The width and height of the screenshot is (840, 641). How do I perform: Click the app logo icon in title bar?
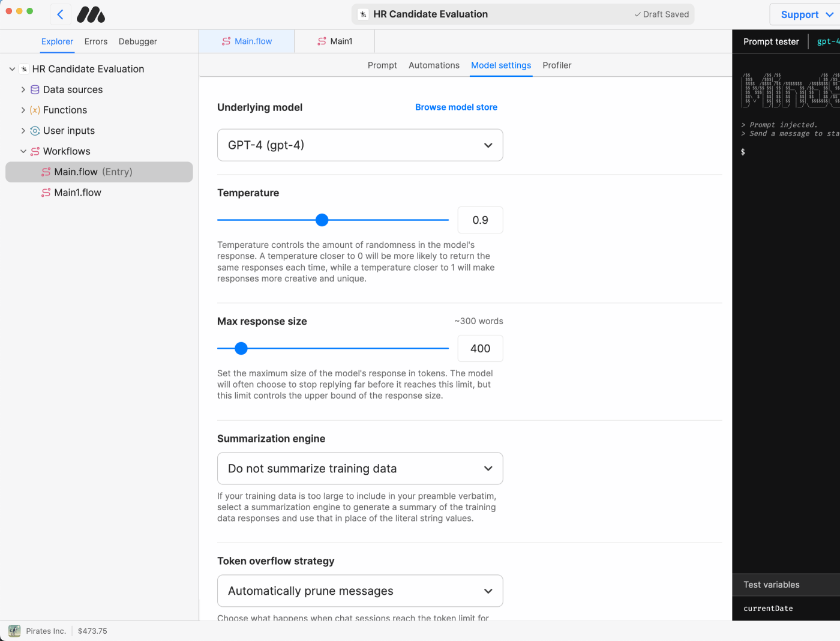pyautogui.click(x=91, y=14)
